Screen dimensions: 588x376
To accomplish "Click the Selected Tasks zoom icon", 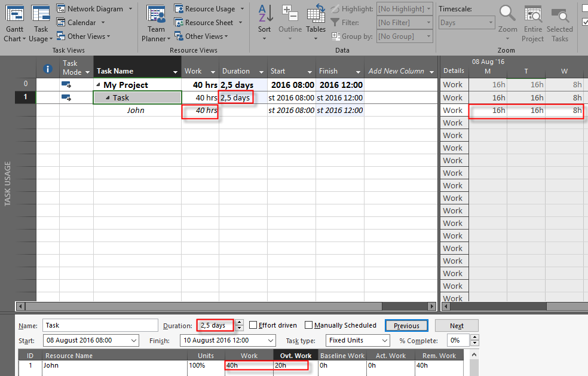I will 559,13.
